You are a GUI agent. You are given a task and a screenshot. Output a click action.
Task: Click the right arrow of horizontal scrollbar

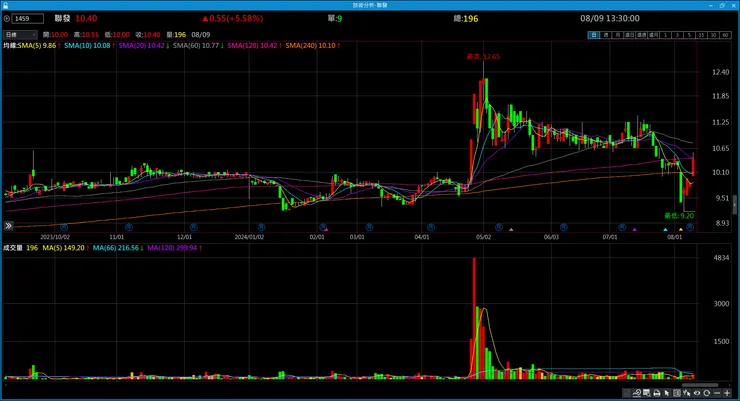[x=730, y=385]
